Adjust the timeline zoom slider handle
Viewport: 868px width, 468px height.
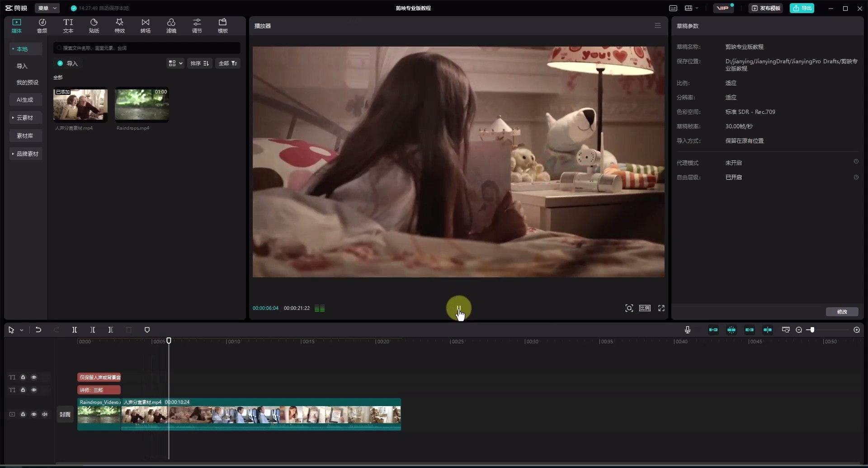[x=812, y=330]
